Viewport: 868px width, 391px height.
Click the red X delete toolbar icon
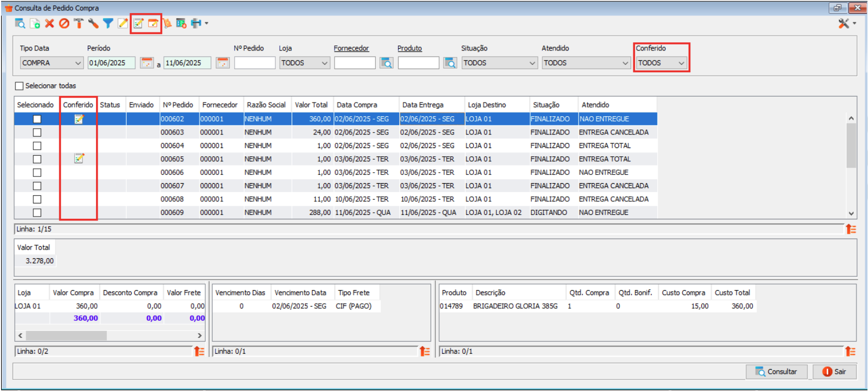point(49,24)
